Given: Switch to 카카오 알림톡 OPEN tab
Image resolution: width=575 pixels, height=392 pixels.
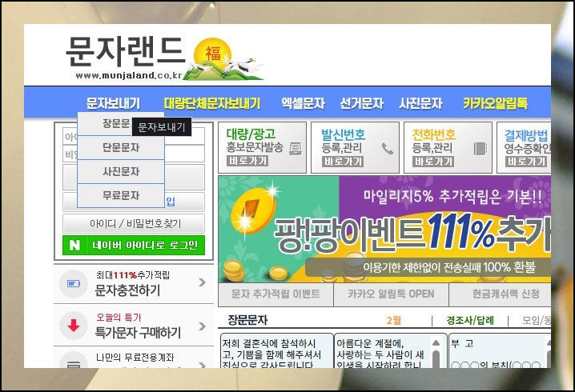Looking at the screenshot, I should click(391, 294).
